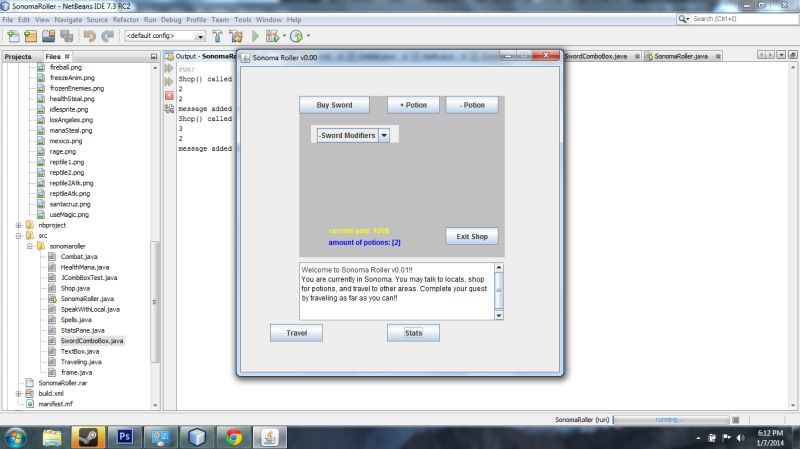This screenshot has width=800, height=449.
Task: Open the Profile Project dropdown arrow
Action: [x=308, y=36]
